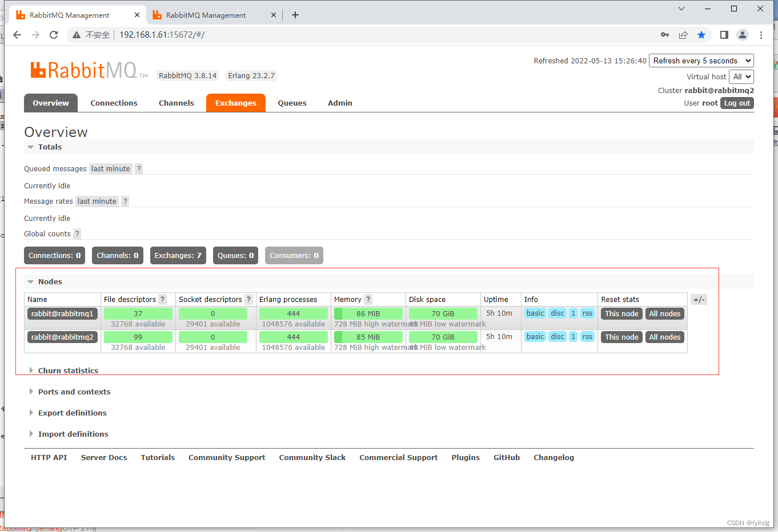778x532 pixels.
Task: Click the forward navigation arrow
Action: point(35,35)
